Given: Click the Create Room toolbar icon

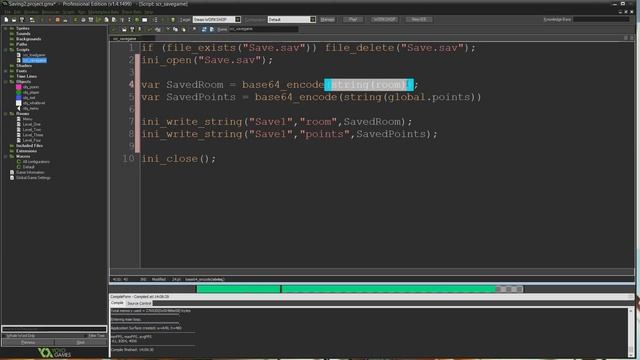Looking at the screenshot, I should pyautogui.click(x=144, y=20).
